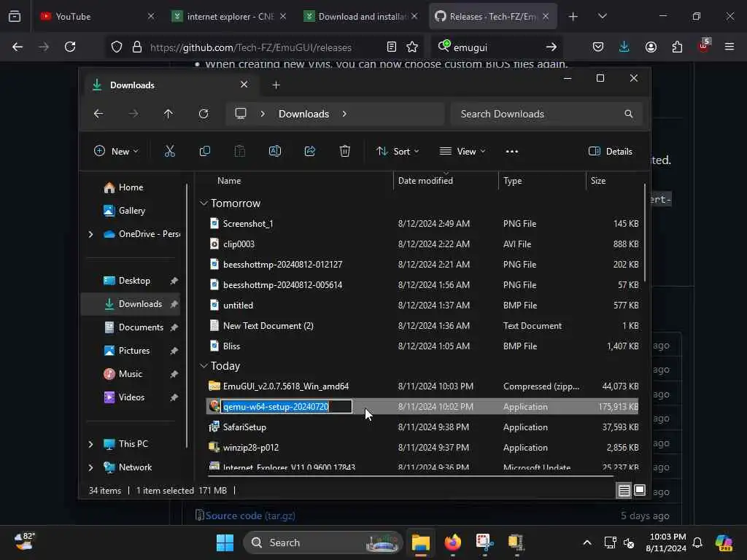Click the Rename icon in Explorer toolbar
The image size is (747, 560).
coord(275,152)
